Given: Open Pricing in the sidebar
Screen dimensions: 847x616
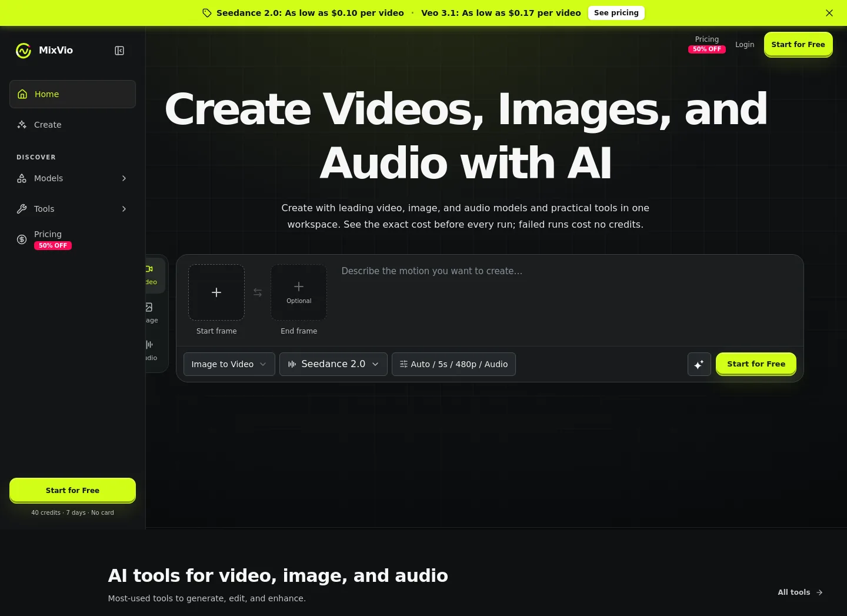Looking at the screenshot, I should coord(72,239).
